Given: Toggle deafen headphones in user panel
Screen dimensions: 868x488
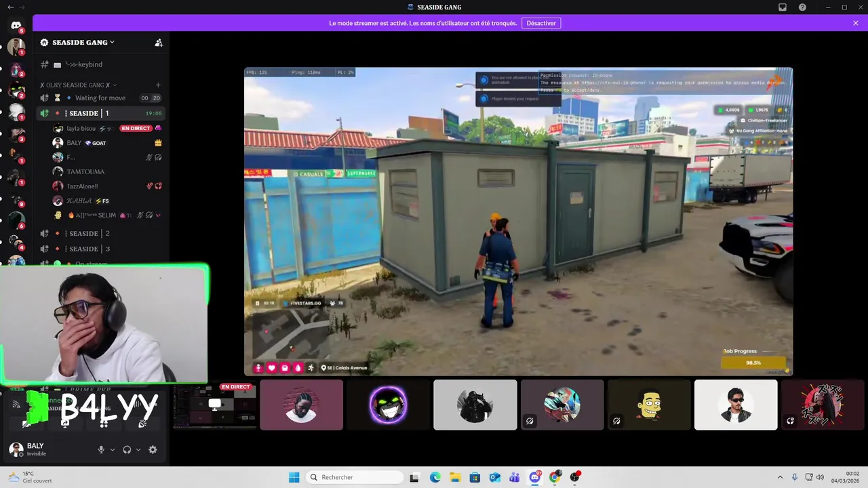Looking at the screenshot, I should [x=127, y=449].
